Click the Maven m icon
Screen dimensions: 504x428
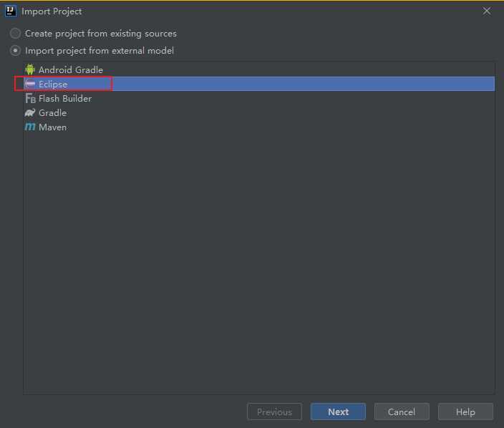pos(30,127)
